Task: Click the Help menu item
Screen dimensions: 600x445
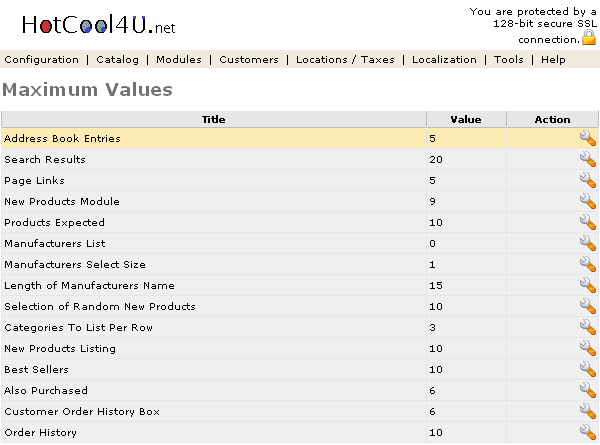Action: point(553,60)
